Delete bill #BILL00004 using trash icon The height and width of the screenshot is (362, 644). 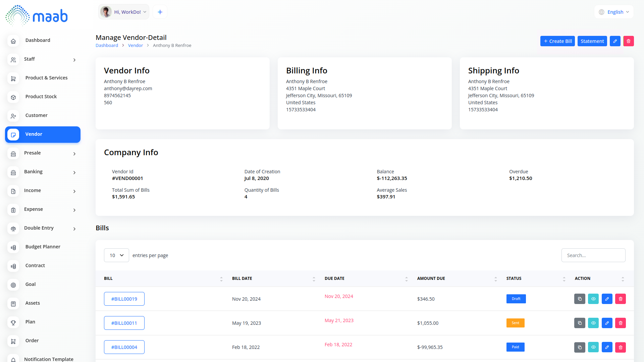620,347
